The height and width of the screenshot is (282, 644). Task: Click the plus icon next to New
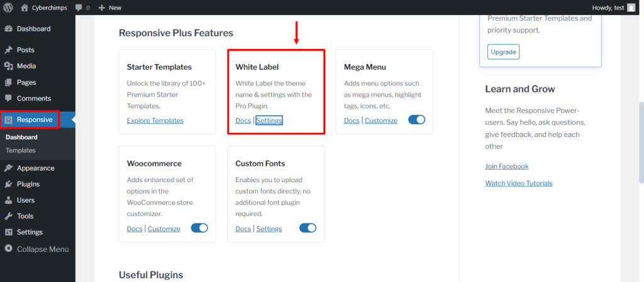coord(102,8)
